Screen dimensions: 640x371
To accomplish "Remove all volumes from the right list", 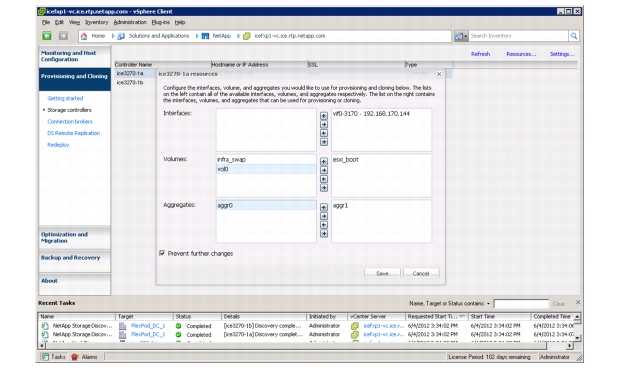I will [324, 188].
